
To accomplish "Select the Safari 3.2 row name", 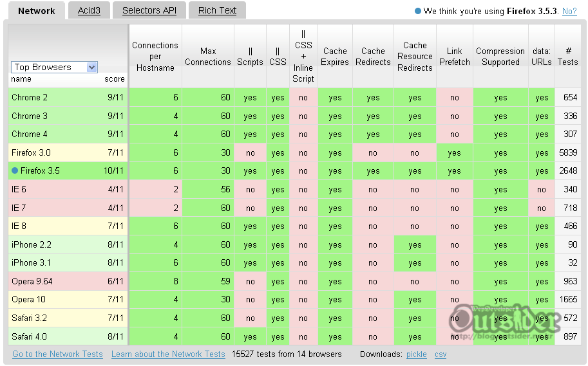I will [x=29, y=318].
